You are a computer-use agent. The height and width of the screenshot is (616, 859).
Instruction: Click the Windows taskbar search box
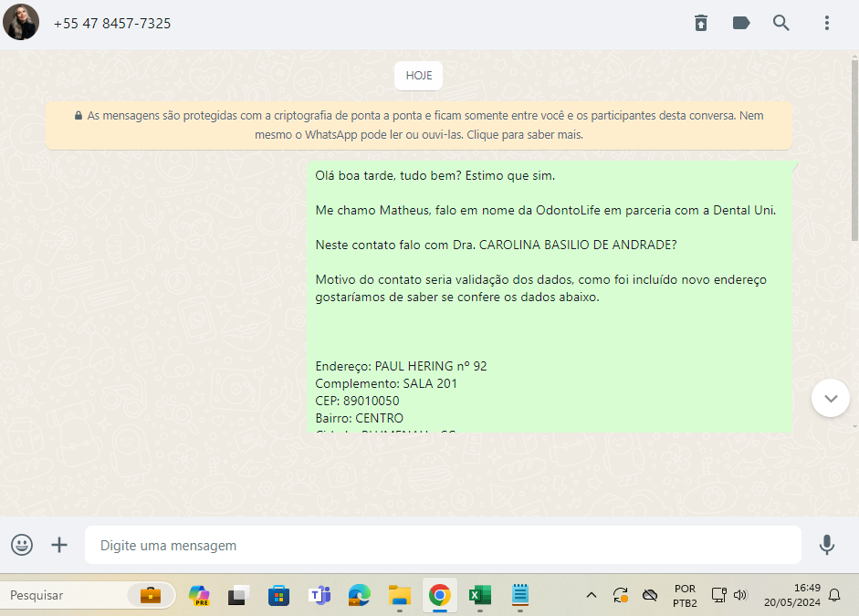[88, 595]
